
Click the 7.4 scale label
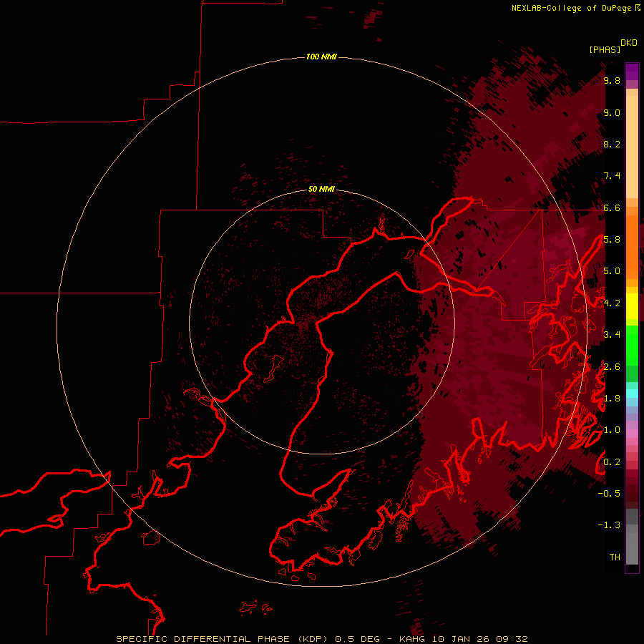612,176
